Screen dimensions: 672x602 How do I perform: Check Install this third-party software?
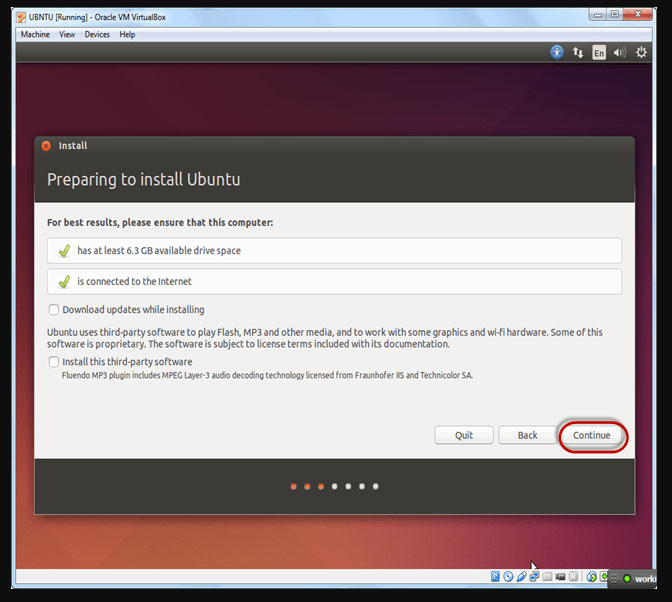point(54,362)
